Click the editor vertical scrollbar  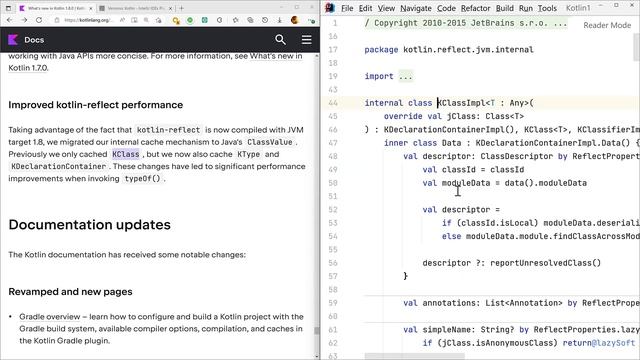pyautogui.click(x=637, y=47)
